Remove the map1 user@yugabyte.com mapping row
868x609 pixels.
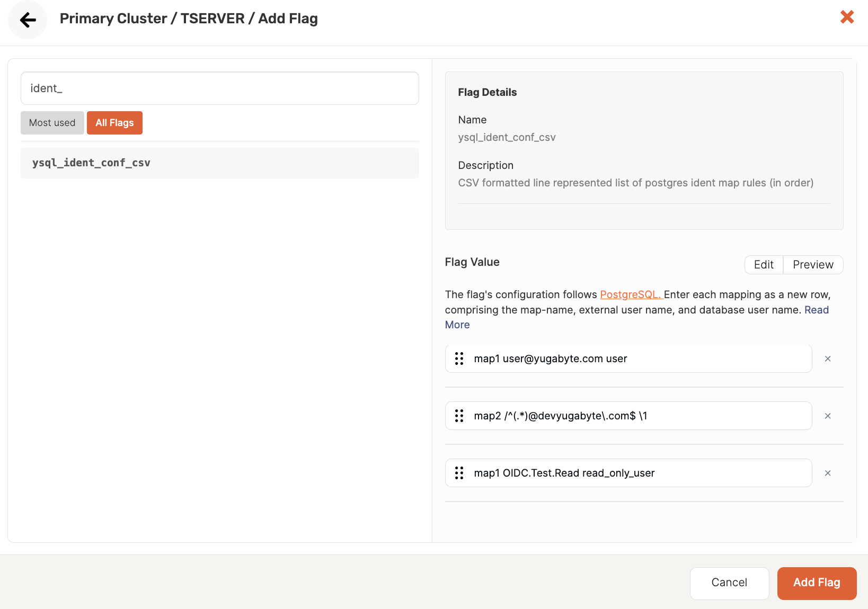click(x=828, y=359)
